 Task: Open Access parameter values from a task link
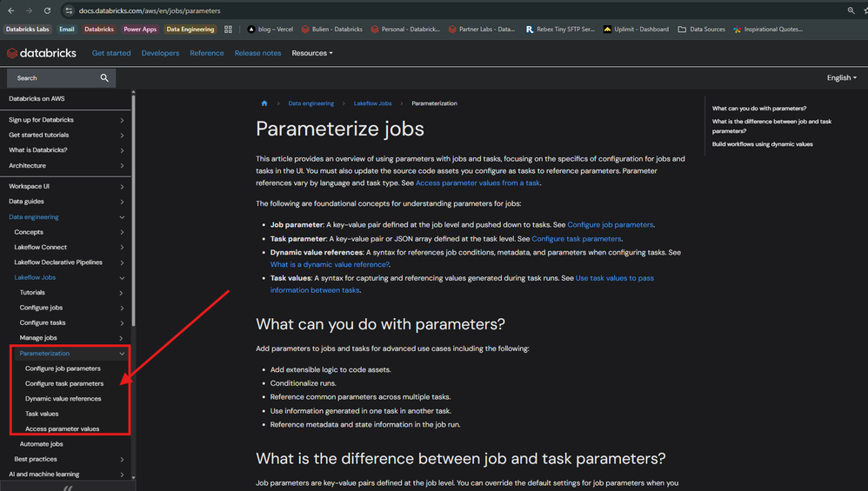point(477,183)
